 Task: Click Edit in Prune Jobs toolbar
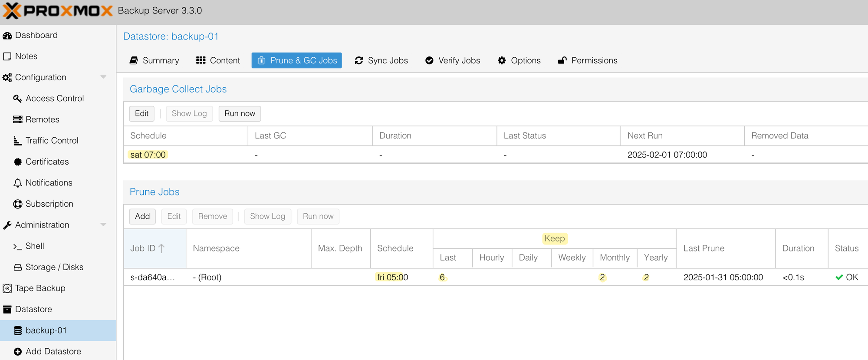tap(174, 216)
